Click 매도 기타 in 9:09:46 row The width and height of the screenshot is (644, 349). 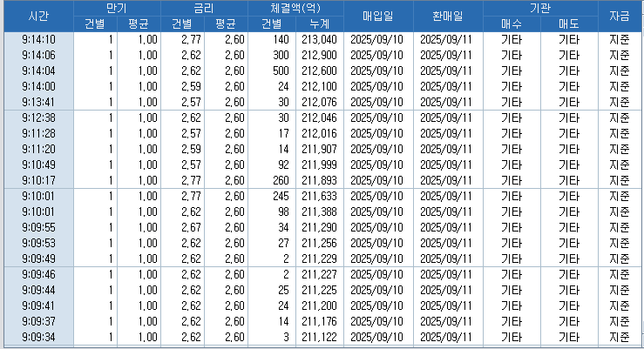tap(569, 274)
